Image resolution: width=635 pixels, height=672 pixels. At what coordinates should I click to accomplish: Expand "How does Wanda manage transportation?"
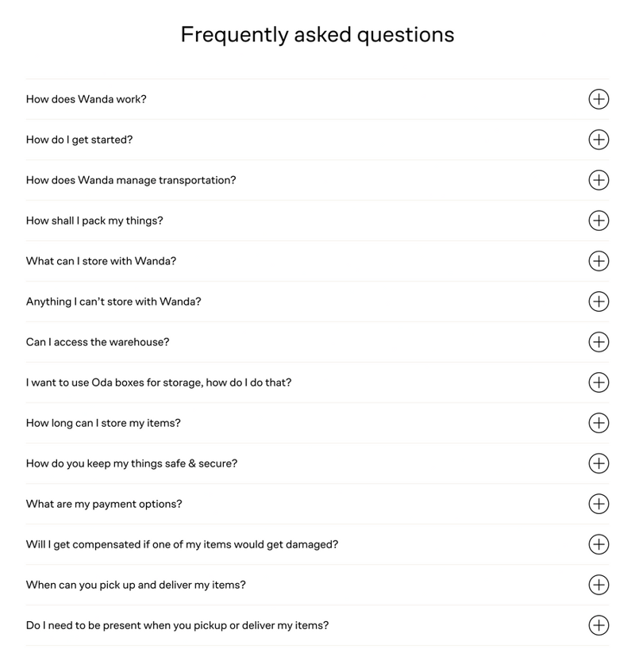598,180
